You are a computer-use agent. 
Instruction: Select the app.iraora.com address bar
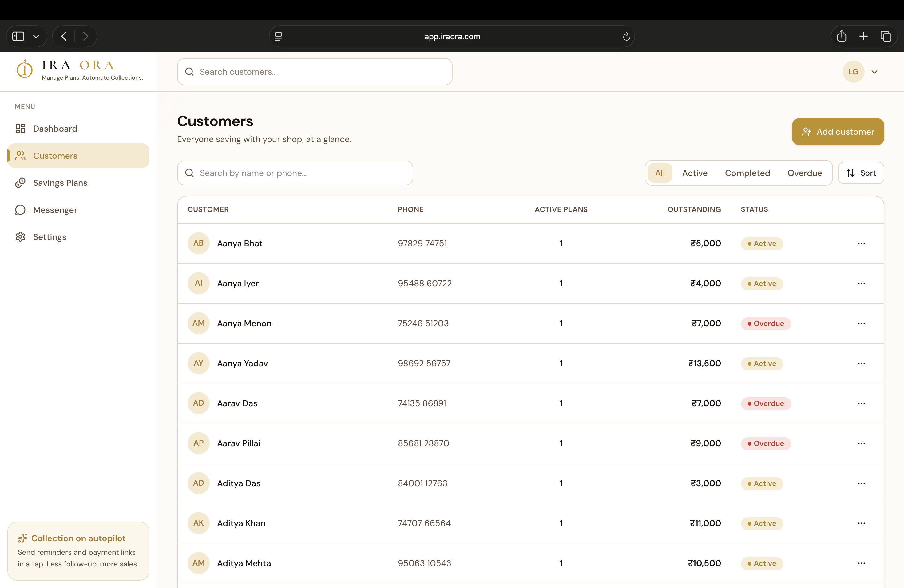pos(452,37)
